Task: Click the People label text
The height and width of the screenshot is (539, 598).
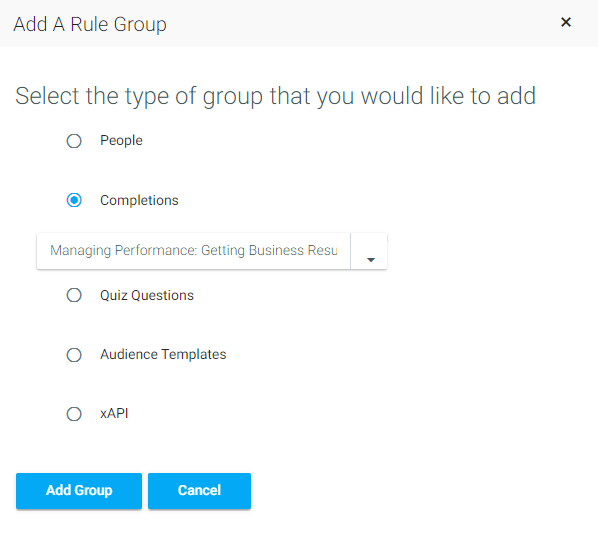Action: pyautogui.click(x=121, y=141)
